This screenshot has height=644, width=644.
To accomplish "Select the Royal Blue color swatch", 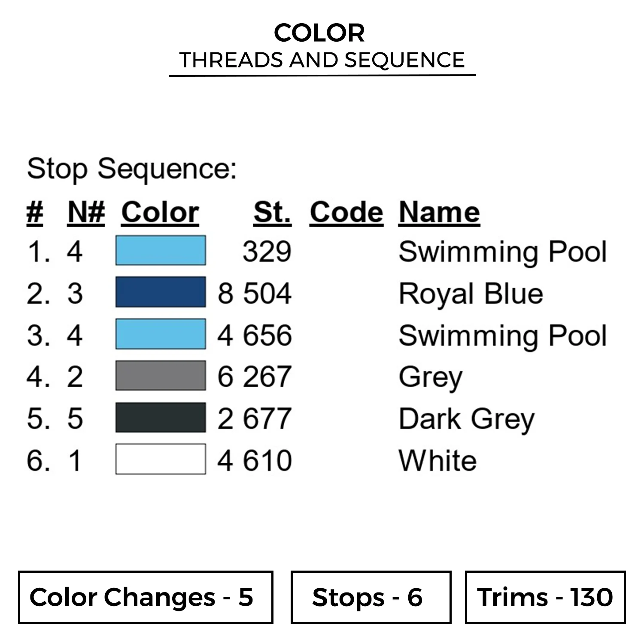I will click(161, 292).
